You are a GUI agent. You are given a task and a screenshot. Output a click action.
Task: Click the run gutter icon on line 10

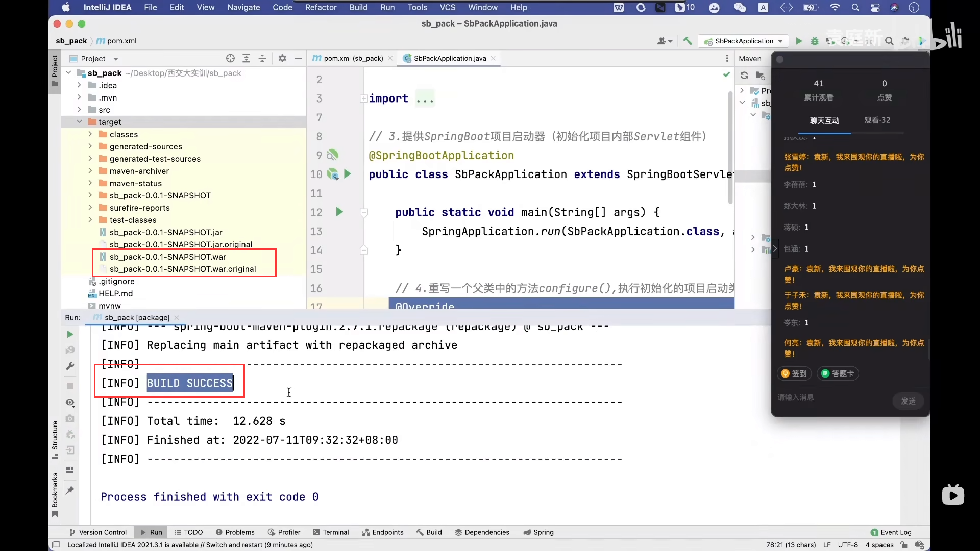pos(348,174)
